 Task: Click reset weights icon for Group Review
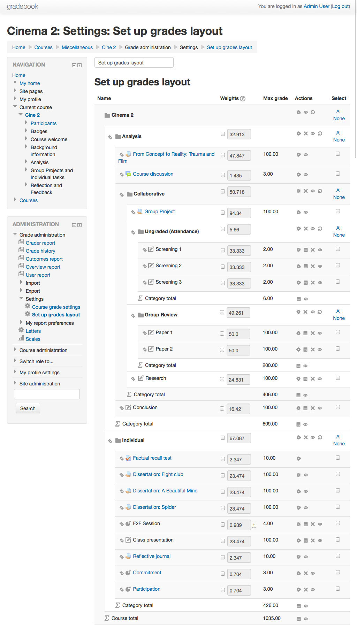pyautogui.click(x=320, y=312)
